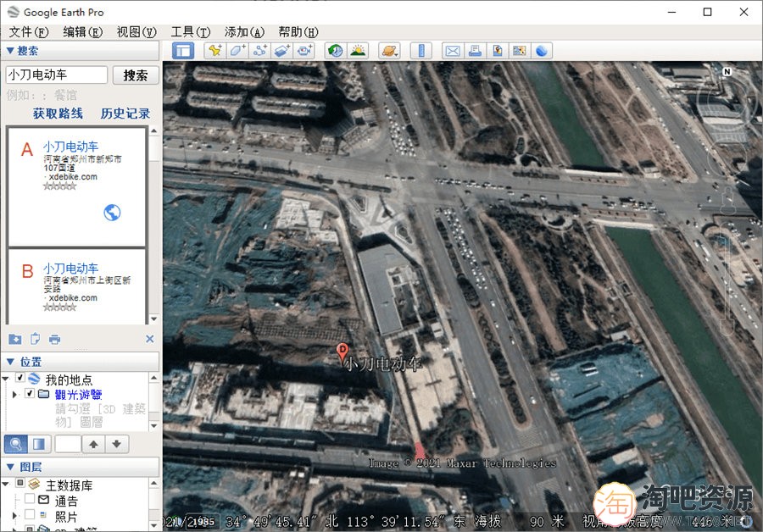Open result B 小刀电动车 link
Viewport: 763px width, 532px height.
[x=70, y=268]
